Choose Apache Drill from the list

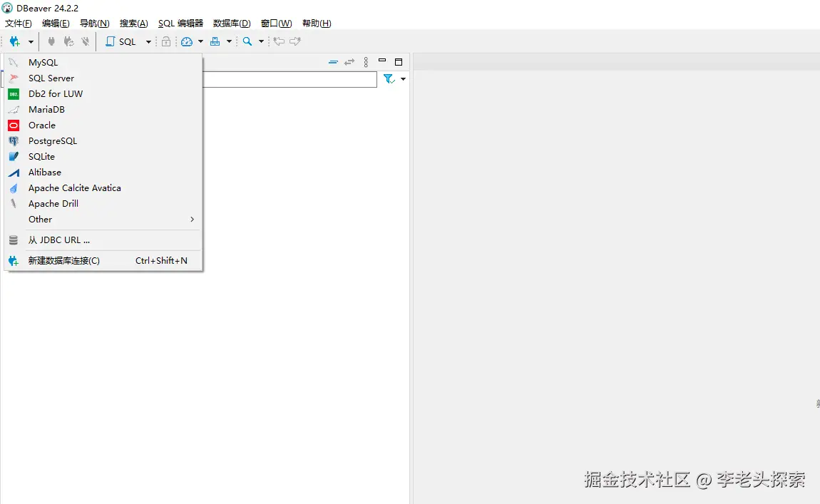(103, 203)
